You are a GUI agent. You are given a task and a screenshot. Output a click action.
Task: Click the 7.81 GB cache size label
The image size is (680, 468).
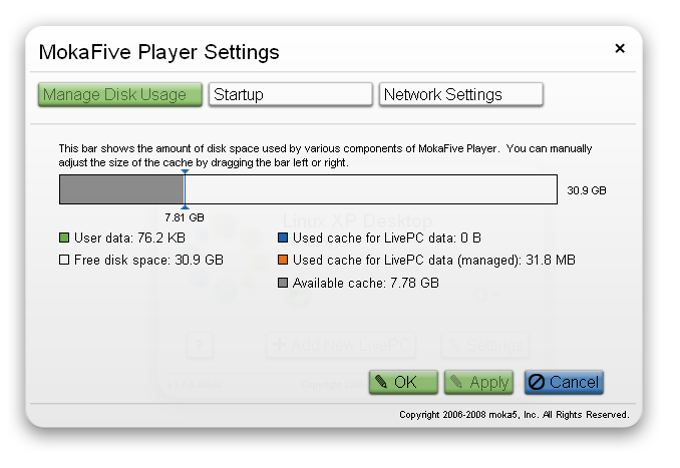184,217
